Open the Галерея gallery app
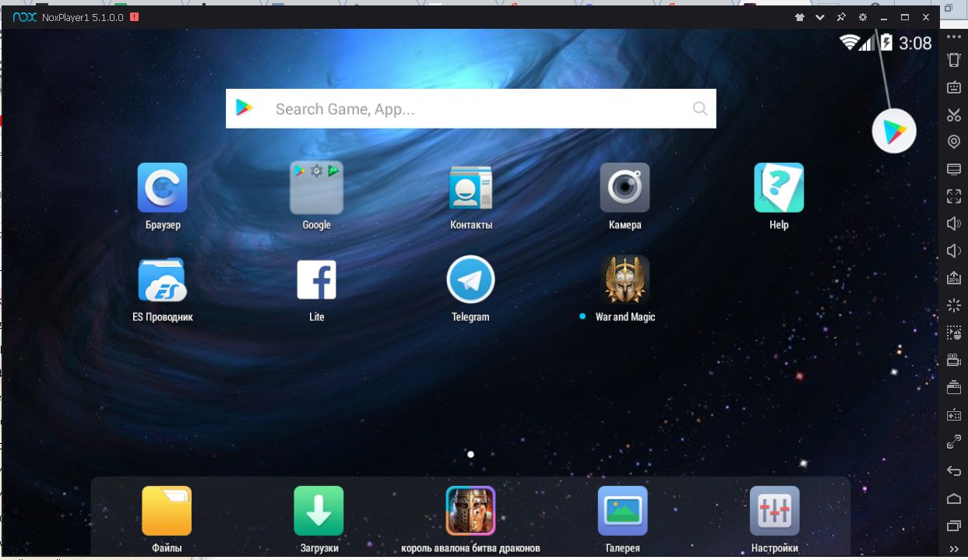Image resolution: width=968 pixels, height=560 pixels. [x=622, y=511]
